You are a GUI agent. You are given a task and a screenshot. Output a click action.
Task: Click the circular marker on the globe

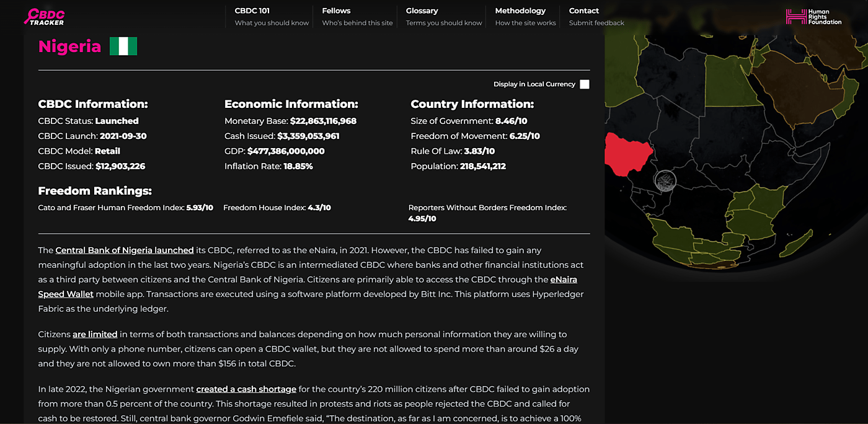click(x=665, y=180)
